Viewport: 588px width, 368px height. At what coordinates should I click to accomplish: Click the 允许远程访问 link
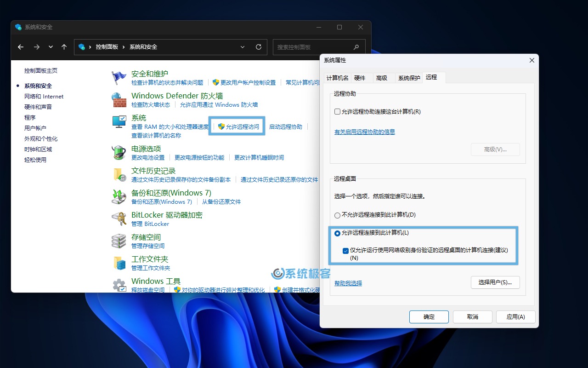243,126
